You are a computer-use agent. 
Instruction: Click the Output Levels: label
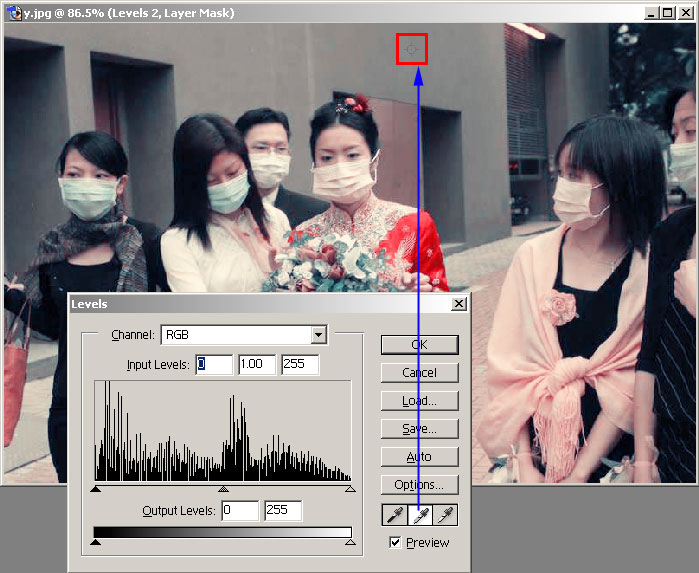[x=179, y=511]
